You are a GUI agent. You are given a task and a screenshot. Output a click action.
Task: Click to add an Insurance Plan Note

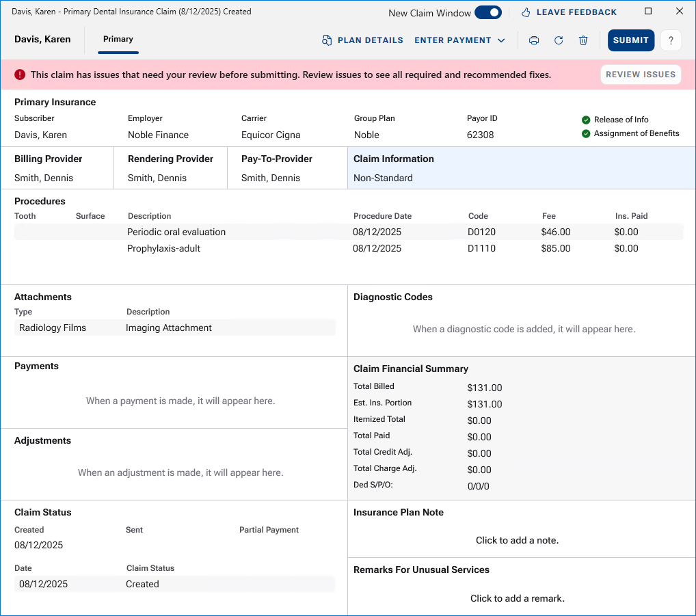[x=517, y=540]
